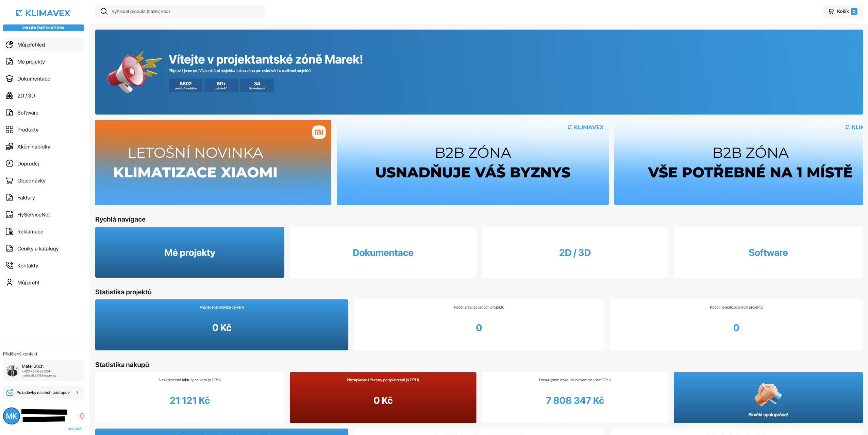Click the 2D / 3D quick navigation tile

(575, 252)
